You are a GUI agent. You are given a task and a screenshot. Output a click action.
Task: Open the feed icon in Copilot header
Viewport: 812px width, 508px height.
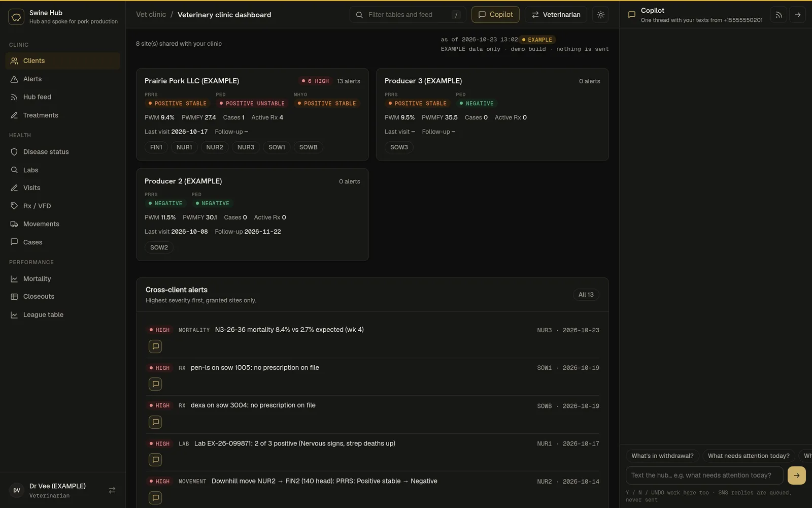779,15
